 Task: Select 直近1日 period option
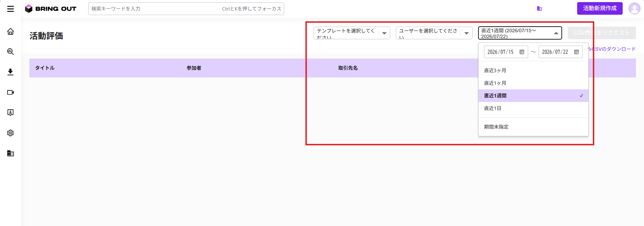tap(533, 108)
